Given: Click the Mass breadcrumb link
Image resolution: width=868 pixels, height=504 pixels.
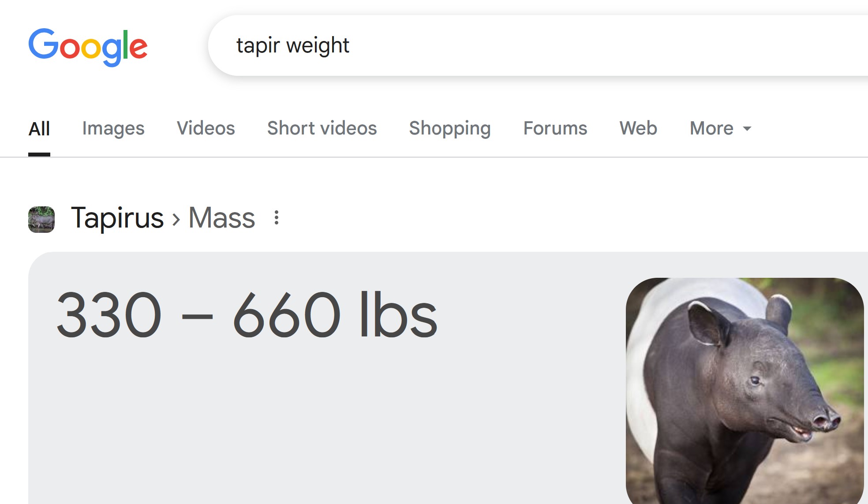Looking at the screenshot, I should pos(222,218).
